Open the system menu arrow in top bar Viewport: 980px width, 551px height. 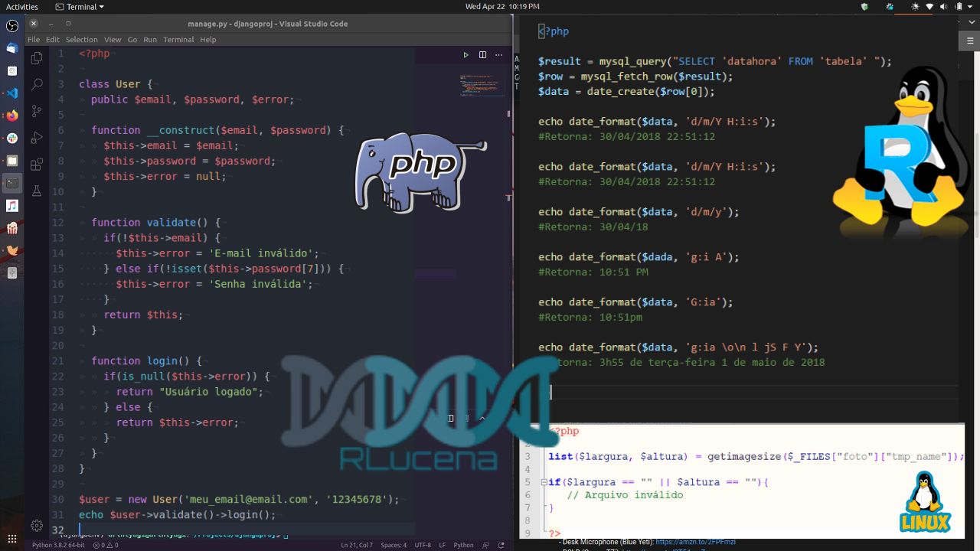pos(969,7)
